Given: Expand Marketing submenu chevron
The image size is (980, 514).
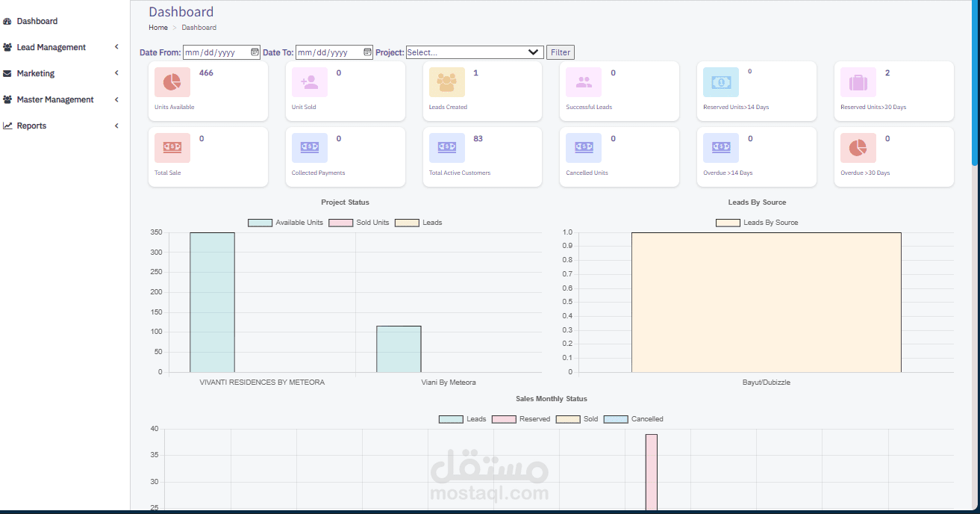Looking at the screenshot, I should pyautogui.click(x=116, y=73).
